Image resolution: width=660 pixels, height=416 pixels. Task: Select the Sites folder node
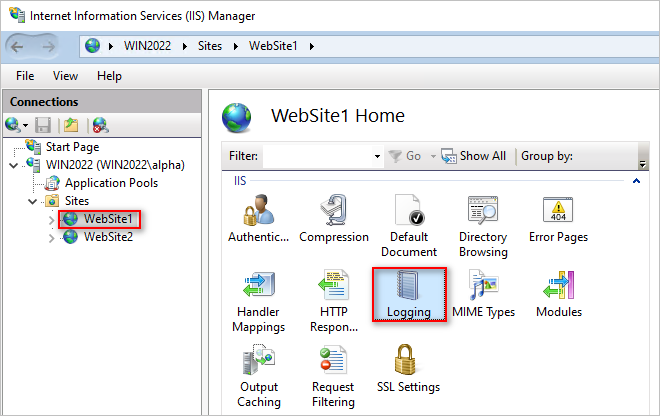[77, 201]
